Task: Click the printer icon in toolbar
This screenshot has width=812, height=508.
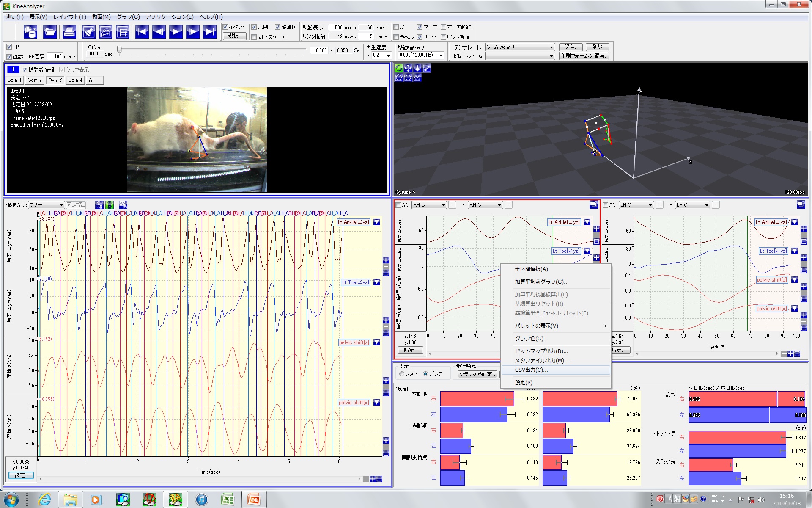Action: point(69,32)
